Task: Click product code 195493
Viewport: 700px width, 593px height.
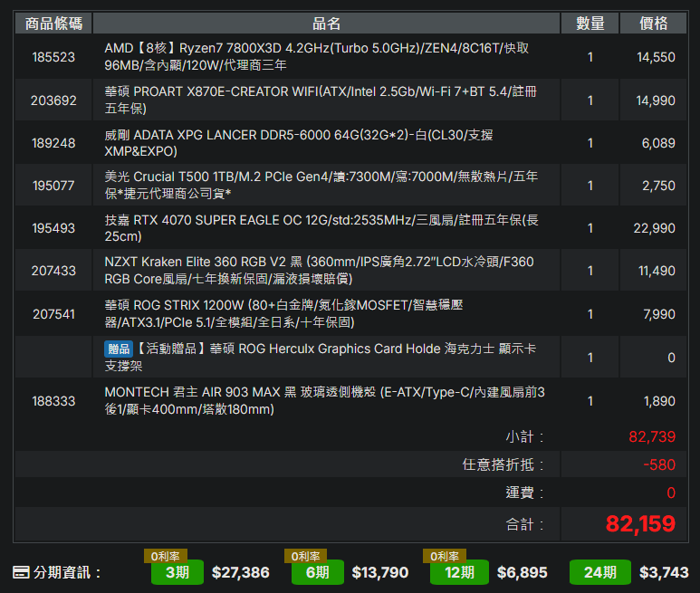Action: click(53, 228)
